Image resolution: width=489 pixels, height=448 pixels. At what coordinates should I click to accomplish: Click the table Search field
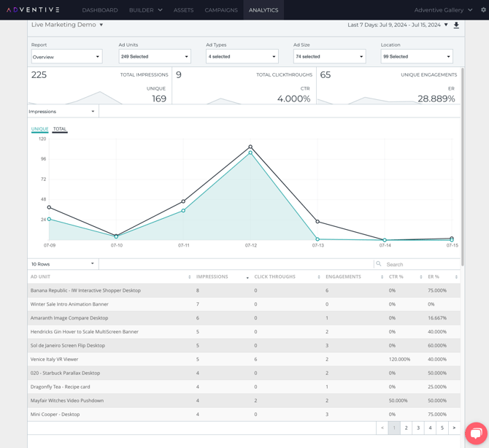click(420, 264)
